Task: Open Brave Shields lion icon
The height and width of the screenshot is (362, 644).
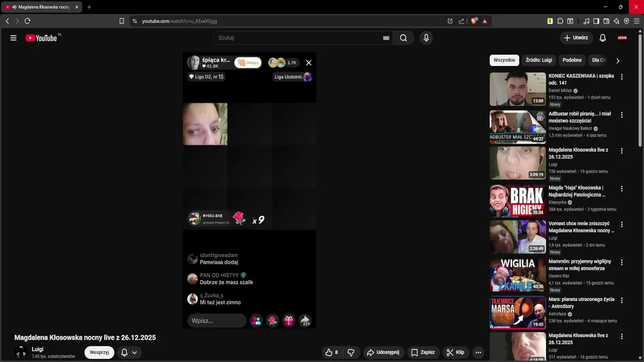Action: coord(473,21)
